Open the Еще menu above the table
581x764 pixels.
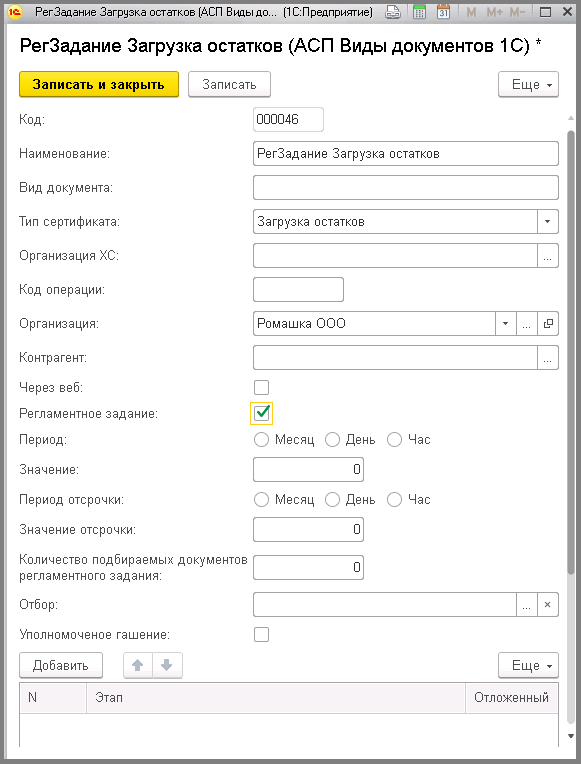point(528,665)
